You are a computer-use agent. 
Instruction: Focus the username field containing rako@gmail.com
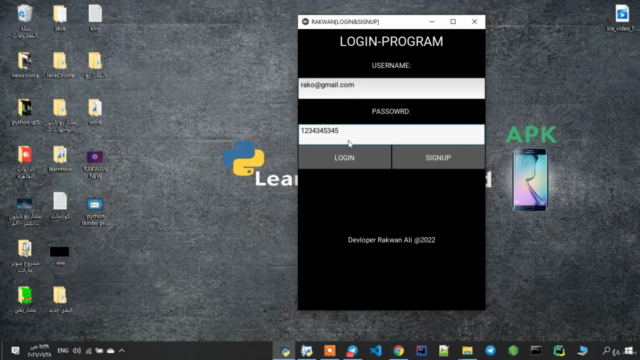pyautogui.click(x=391, y=88)
